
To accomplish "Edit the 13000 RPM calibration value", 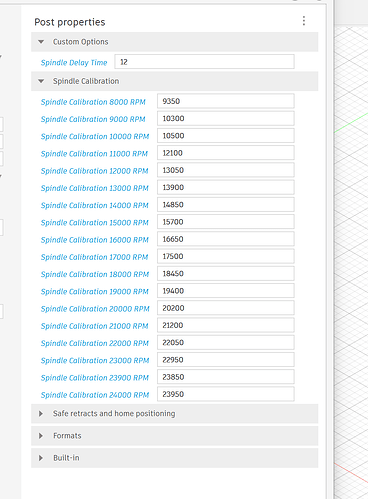I will coord(226,187).
